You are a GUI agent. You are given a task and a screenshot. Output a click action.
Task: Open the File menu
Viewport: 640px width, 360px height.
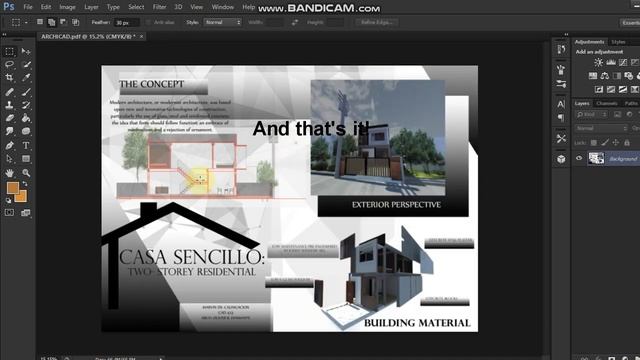point(28,7)
